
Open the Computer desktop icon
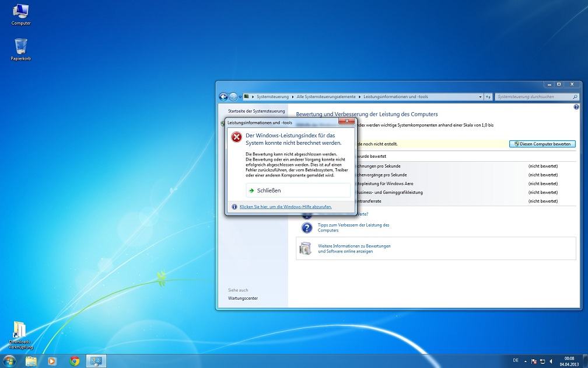pyautogui.click(x=20, y=15)
